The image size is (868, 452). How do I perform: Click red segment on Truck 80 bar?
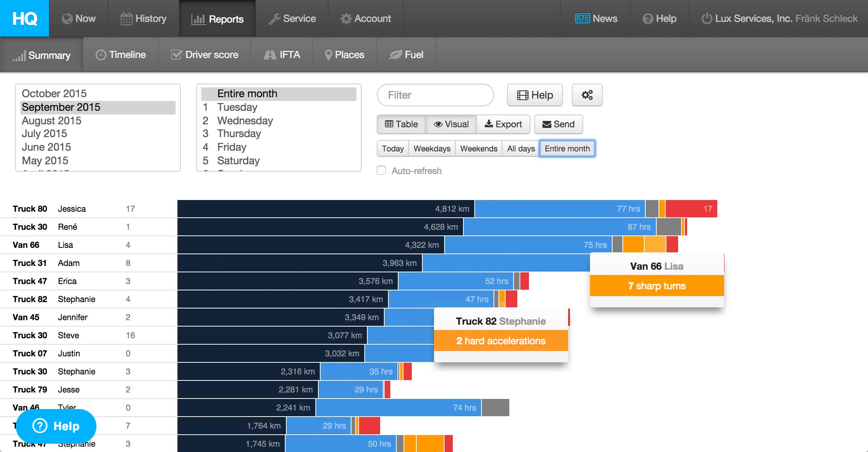(691, 209)
